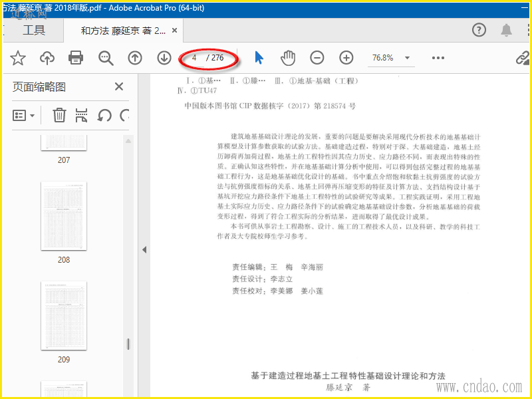Click the share link icon
532x399 pixels.
tap(523, 58)
